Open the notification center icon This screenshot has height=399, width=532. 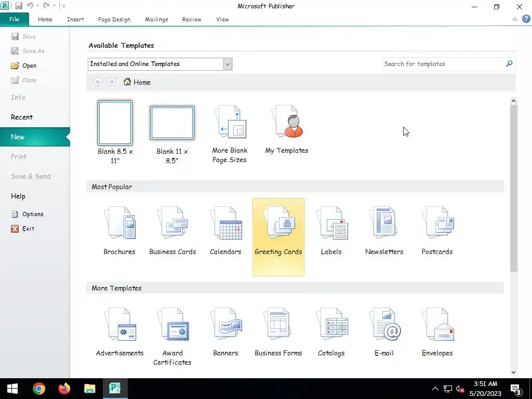(516, 389)
